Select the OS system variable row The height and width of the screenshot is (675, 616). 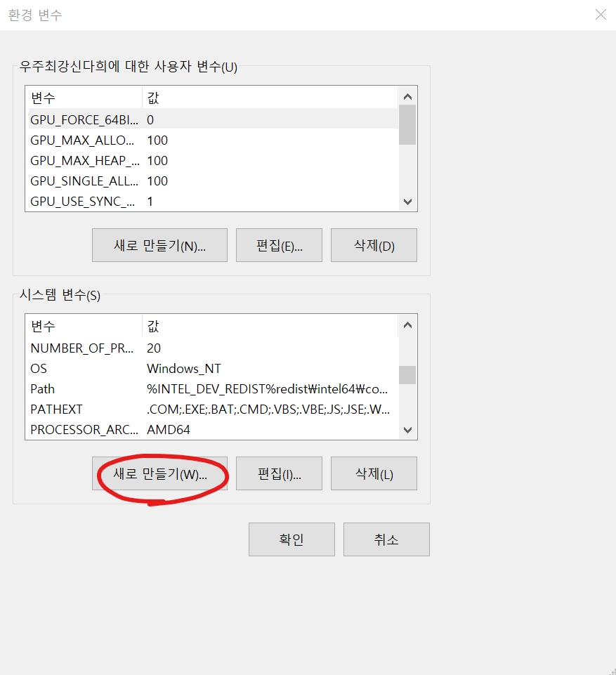click(x=213, y=369)
